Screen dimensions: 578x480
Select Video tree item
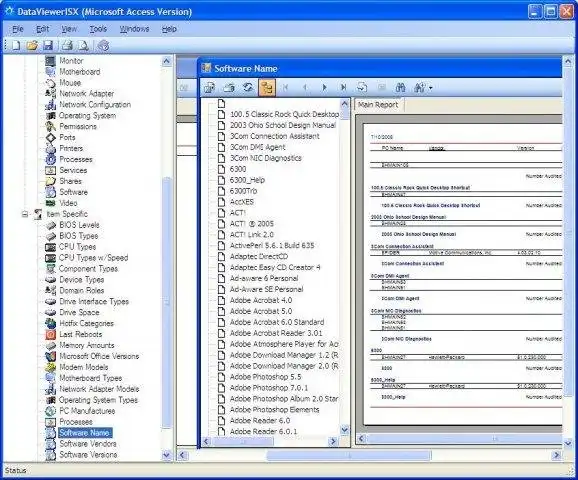[x=68, y=203]
